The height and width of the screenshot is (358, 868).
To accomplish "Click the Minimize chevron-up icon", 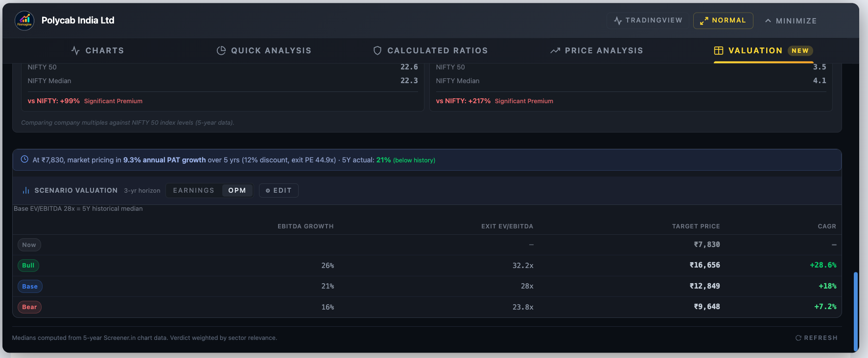I will pyautogui.click(x=768, y=21).
